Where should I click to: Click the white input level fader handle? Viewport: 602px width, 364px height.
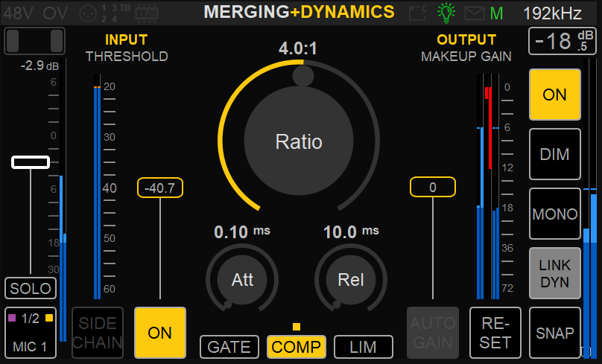coord(31,162)
